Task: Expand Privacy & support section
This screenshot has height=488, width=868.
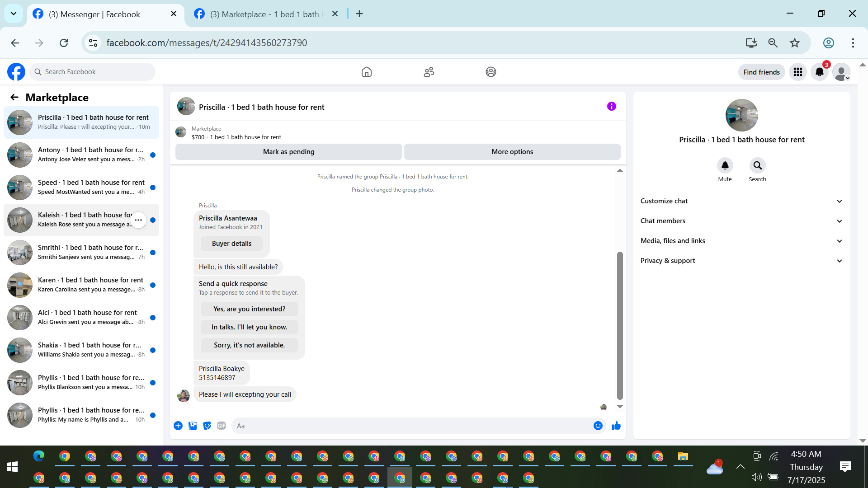Action: (741, 261)
